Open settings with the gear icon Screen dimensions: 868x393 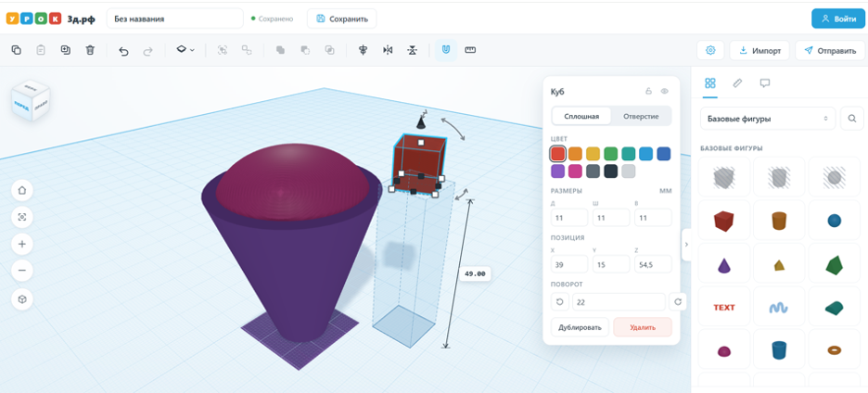(x=710, y=50)
